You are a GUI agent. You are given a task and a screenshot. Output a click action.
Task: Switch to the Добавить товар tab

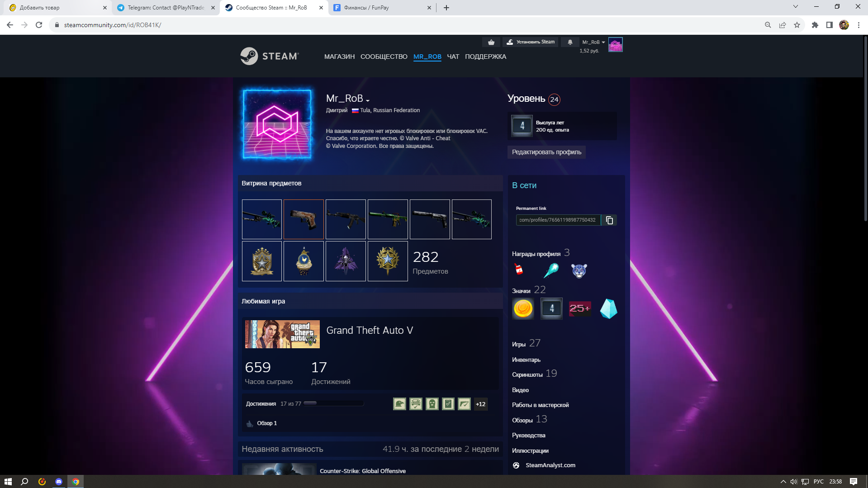click(58, 8)
